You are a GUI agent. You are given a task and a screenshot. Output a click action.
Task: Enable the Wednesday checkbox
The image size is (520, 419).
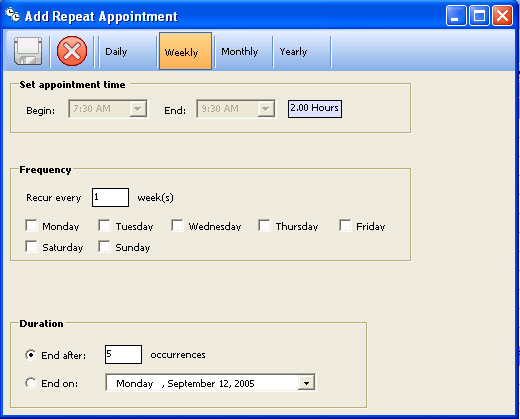coord(177,225)
